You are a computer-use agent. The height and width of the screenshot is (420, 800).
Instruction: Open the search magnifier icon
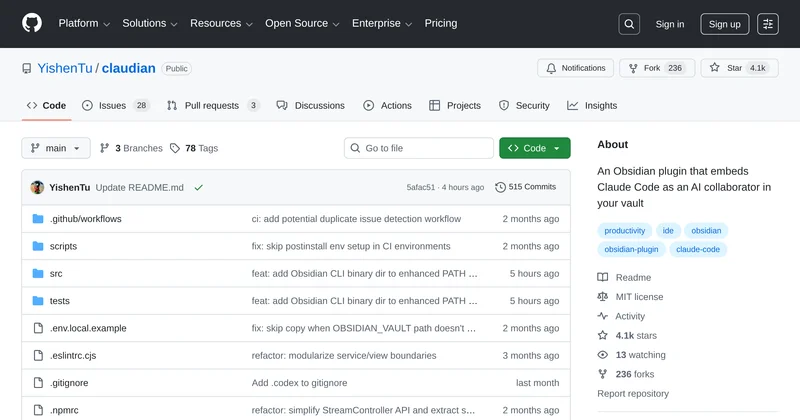tap(628, 24)
